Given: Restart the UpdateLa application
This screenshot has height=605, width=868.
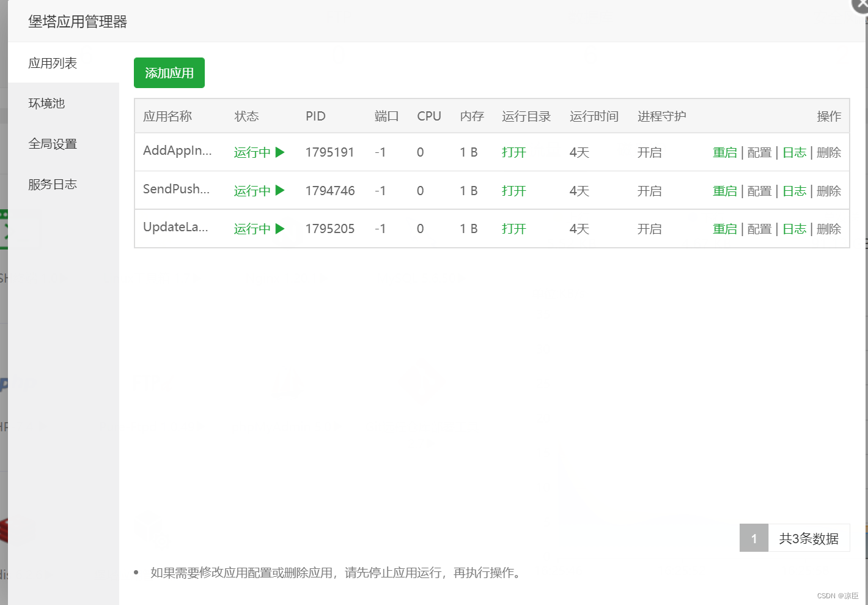Looking at the screenshot, I should point(724,228).
